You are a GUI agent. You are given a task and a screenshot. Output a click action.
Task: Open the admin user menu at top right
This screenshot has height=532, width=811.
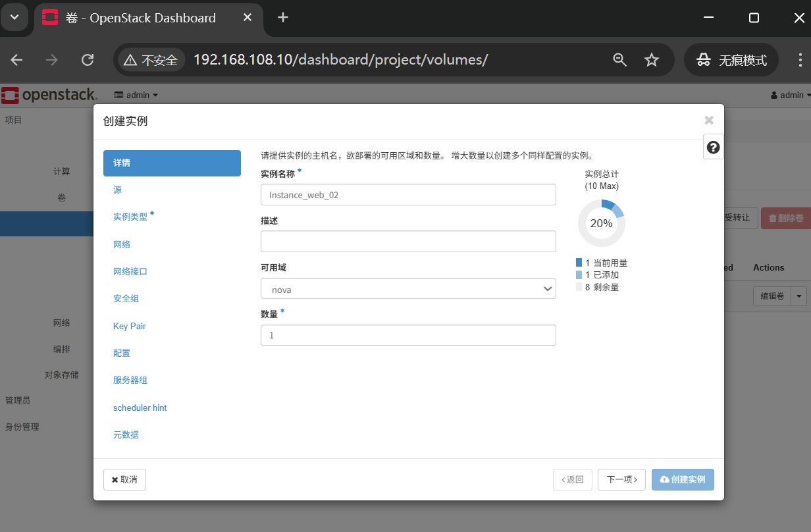(791, 95)
